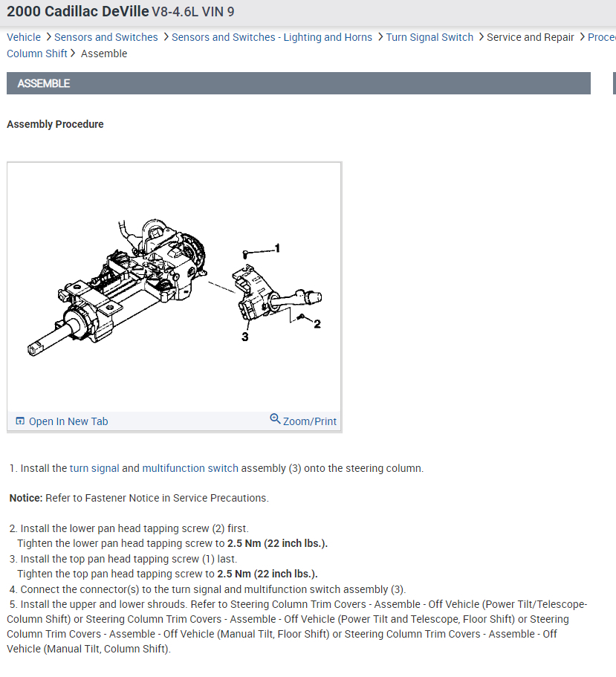Viewport: 616px width, 677px height.
Task: Open the Column Shift breadcrumb link
Action: [37, 54]
